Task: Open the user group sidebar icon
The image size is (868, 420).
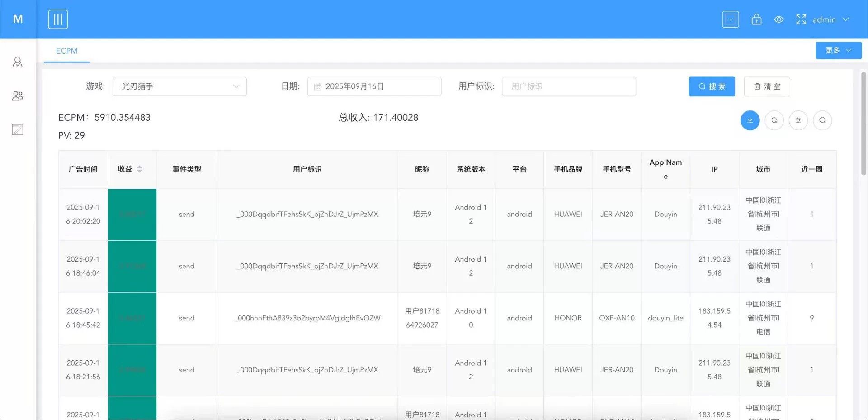Action: click(x=18, y=96)
